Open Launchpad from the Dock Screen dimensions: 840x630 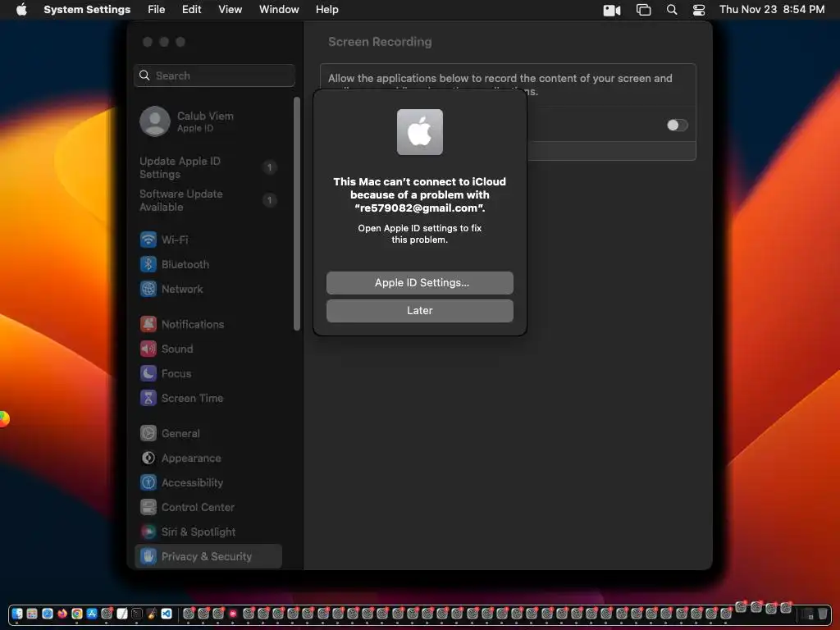tap(32, 614)
